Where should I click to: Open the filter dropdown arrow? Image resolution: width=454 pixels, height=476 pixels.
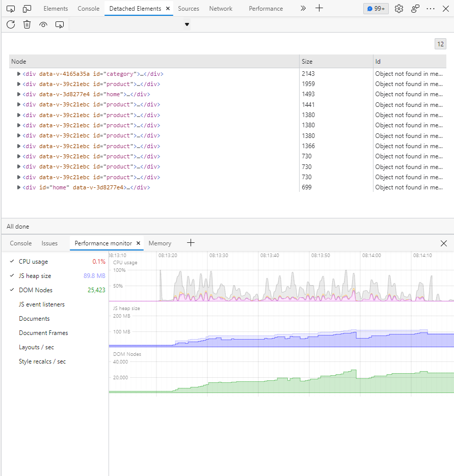click(x=186, y=24)
